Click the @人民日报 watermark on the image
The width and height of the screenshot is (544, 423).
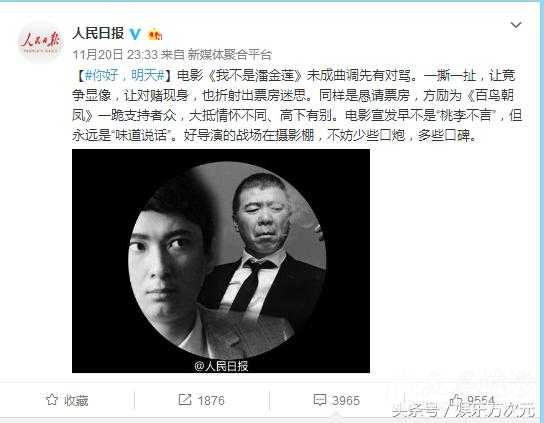click(x=221, y=366)
